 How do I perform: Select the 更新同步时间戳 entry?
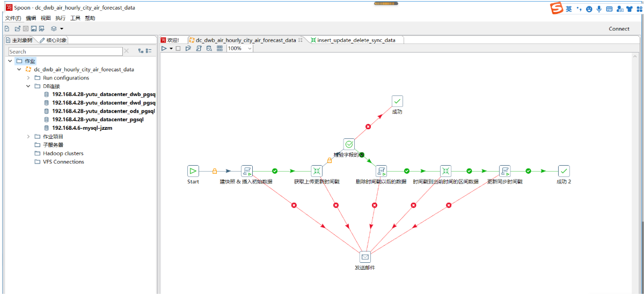pos(504,171)
